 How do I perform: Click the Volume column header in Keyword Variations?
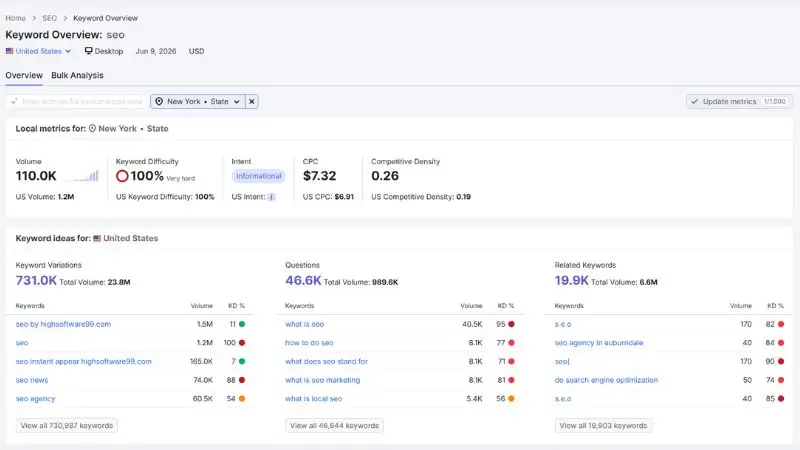tap(202, 306)
